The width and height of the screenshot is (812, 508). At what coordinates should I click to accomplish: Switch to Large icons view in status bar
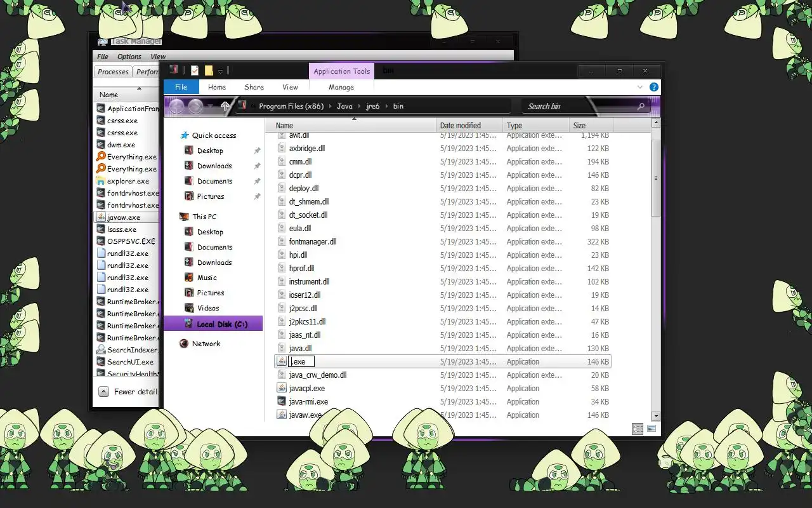[x=651, y=429]
